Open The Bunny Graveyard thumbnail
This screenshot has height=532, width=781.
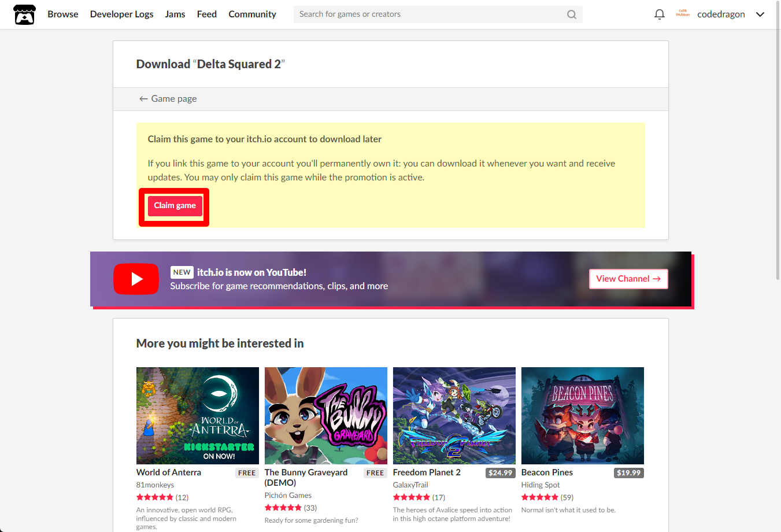click(x=326, y=416)
